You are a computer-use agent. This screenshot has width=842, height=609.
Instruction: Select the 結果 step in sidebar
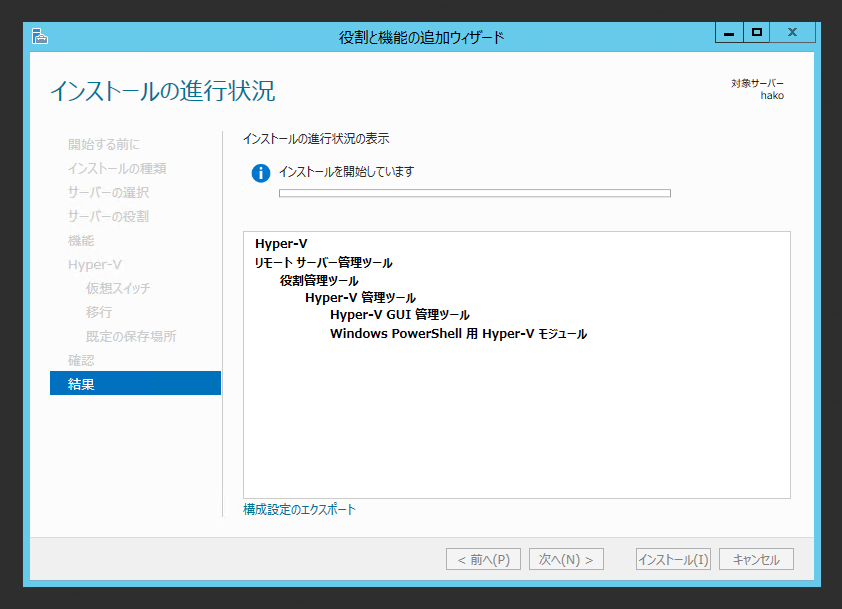(135, 383)
